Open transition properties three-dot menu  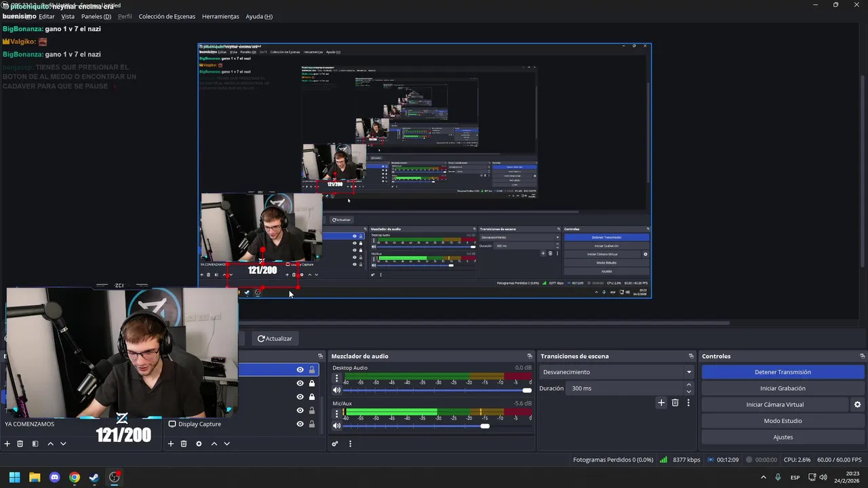(x=688, y=403)
